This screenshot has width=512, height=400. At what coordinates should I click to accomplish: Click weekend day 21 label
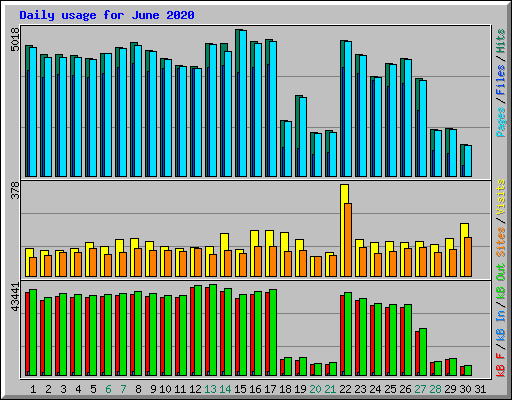click(330, 389)
